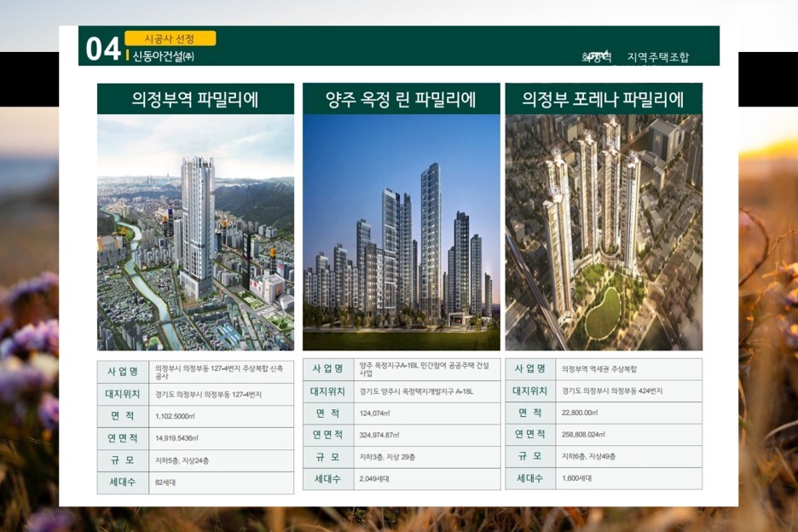Viewport: 798px width, 532px height.
Task: Select the gross floor area 324,974.87㎡
Action: [x=379, y=436]
